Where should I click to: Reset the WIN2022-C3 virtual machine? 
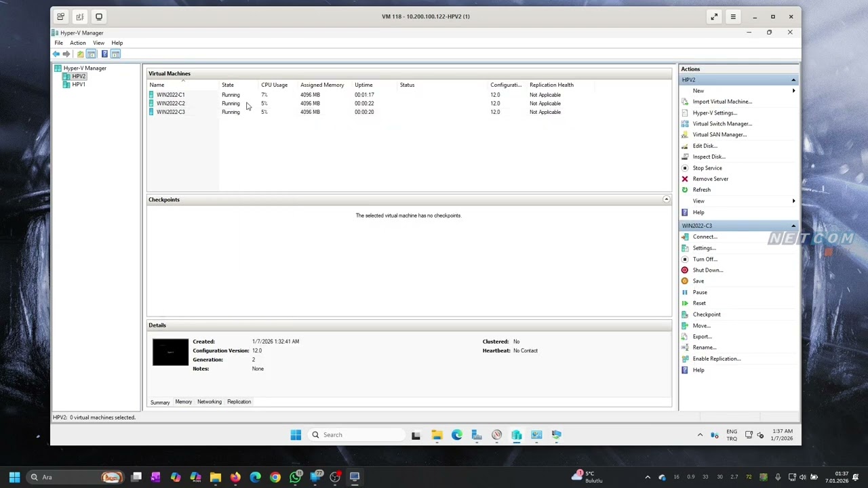[x=698, y=303]
